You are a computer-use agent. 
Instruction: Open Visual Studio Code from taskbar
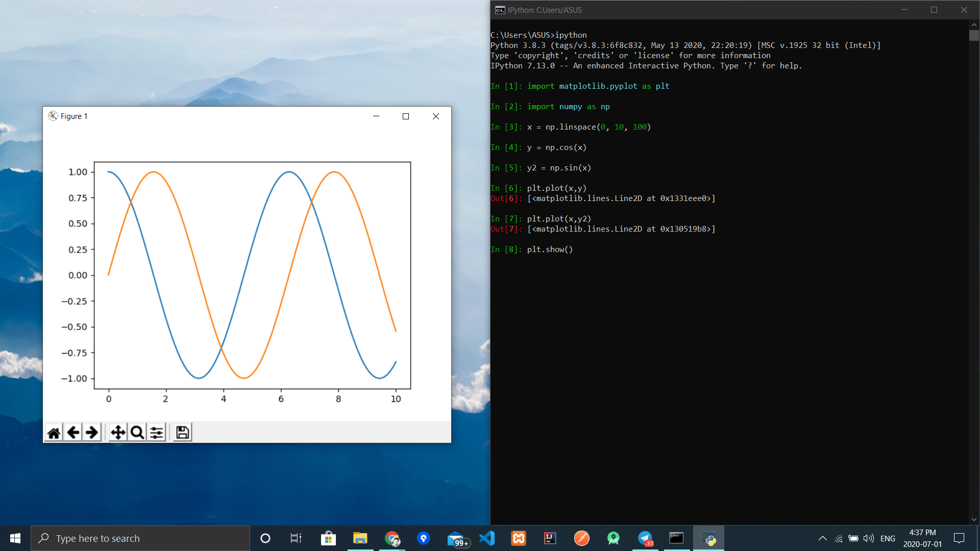pyautogui.click(x=487, y=538)
